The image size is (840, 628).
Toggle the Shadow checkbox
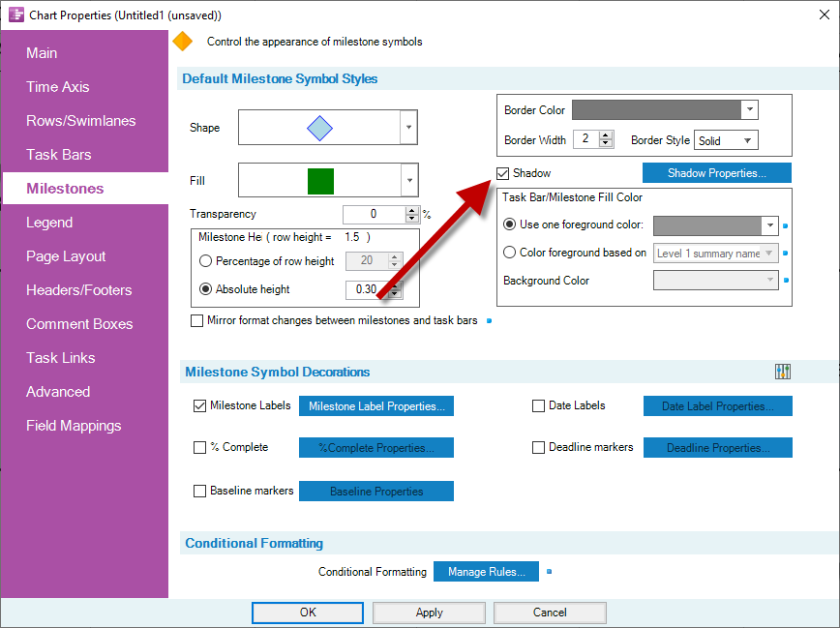[502, 173]
